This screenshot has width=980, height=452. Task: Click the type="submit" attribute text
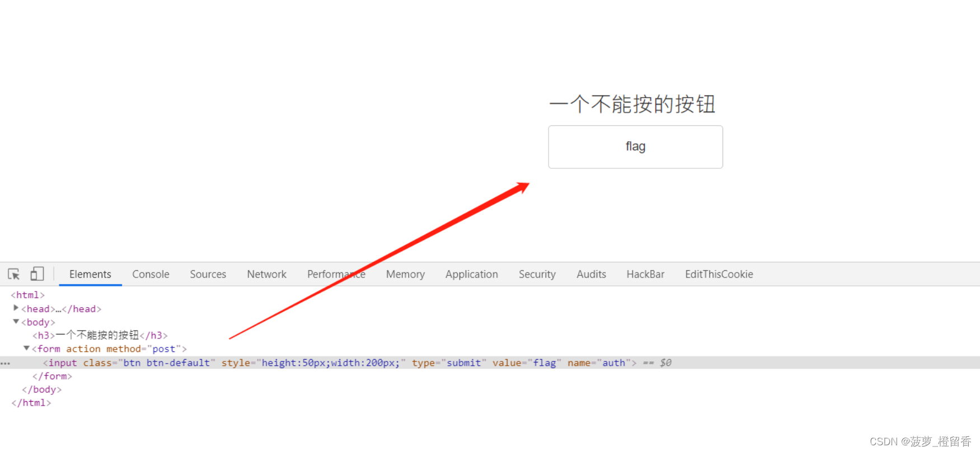[449, 362]
